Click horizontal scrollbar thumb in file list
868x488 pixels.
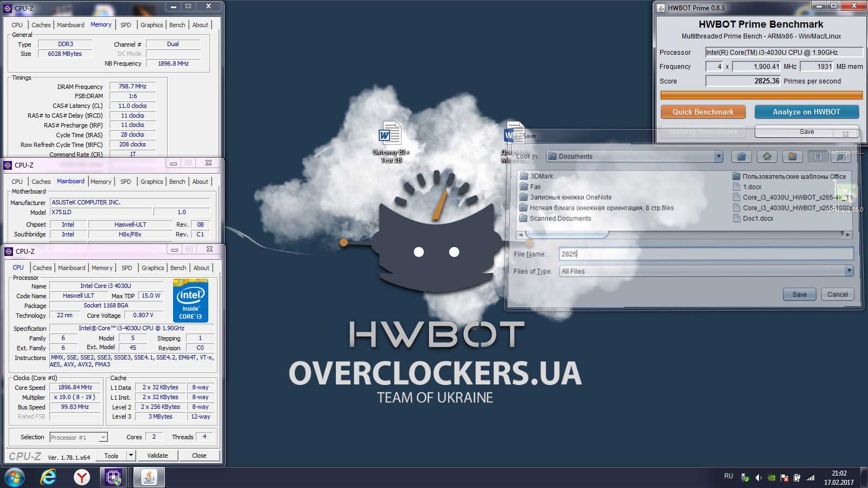567,235
